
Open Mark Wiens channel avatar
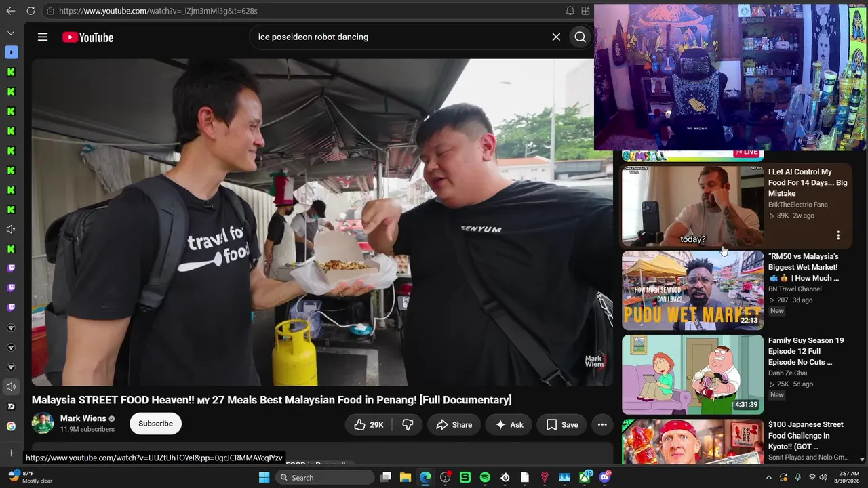(43, 424)
